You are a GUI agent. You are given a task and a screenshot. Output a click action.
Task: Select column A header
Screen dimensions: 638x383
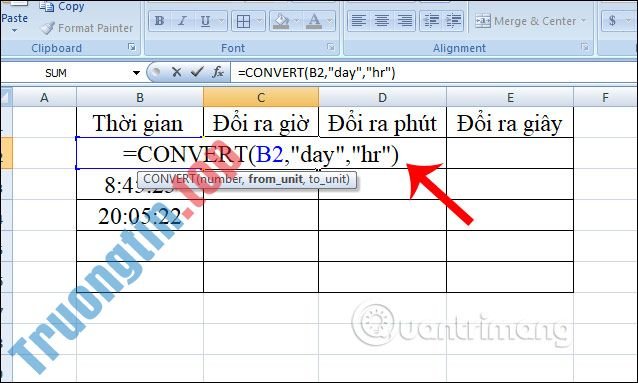[44, 98]
